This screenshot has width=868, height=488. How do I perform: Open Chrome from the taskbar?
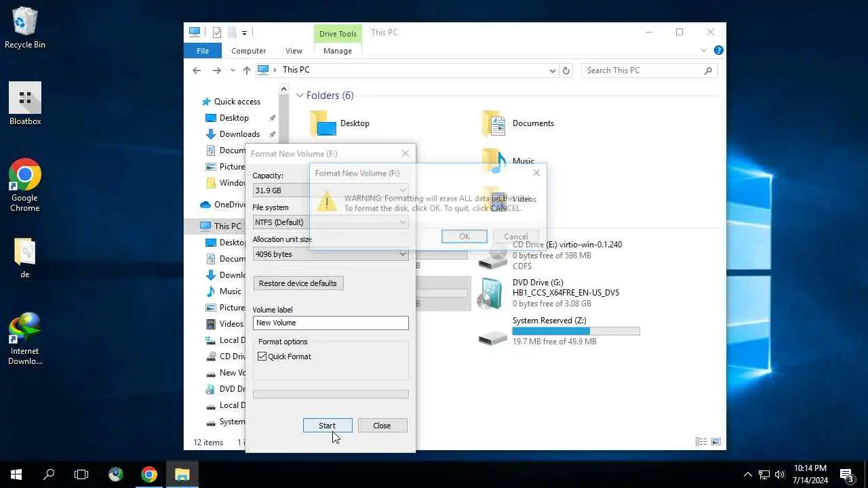click(x=149, y=474)
